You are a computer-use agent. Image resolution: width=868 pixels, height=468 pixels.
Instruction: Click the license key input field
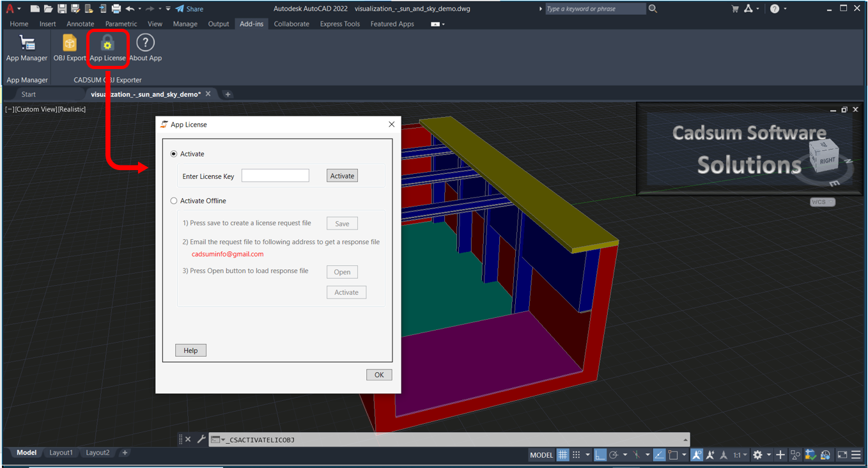tap(275, 175)
